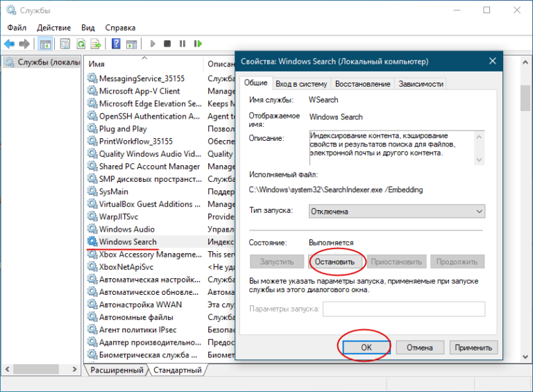Click the Restart Service toolbar icon

coord(198,44)
